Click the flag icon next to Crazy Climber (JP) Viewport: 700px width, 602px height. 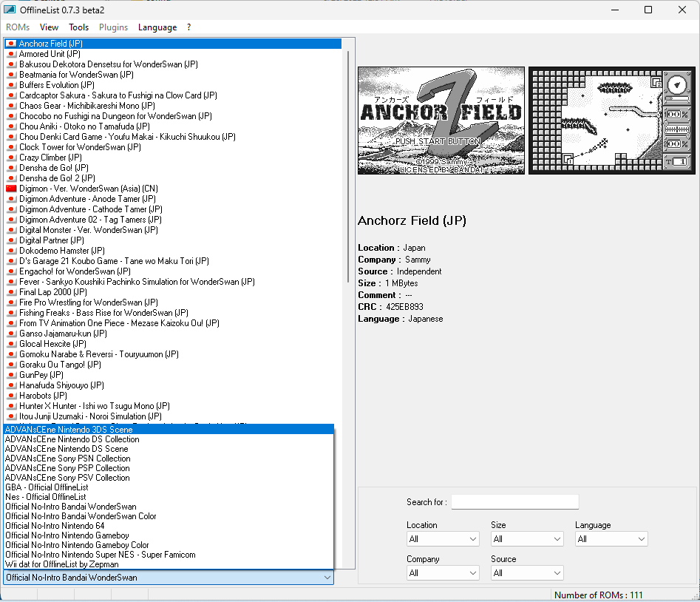(x=12, y=158)
